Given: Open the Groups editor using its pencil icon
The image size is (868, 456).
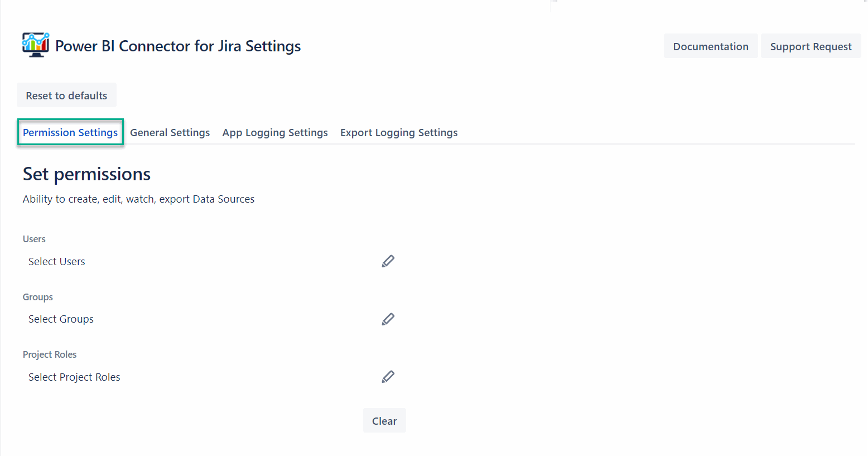Looking at the screenshot, I should pyautogui.click(x=388, y=319).
